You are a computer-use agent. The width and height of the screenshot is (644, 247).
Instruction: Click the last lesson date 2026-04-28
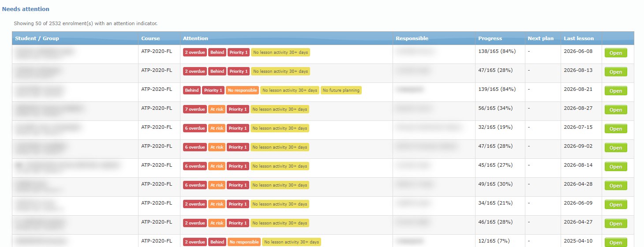[x=579, y=184]
